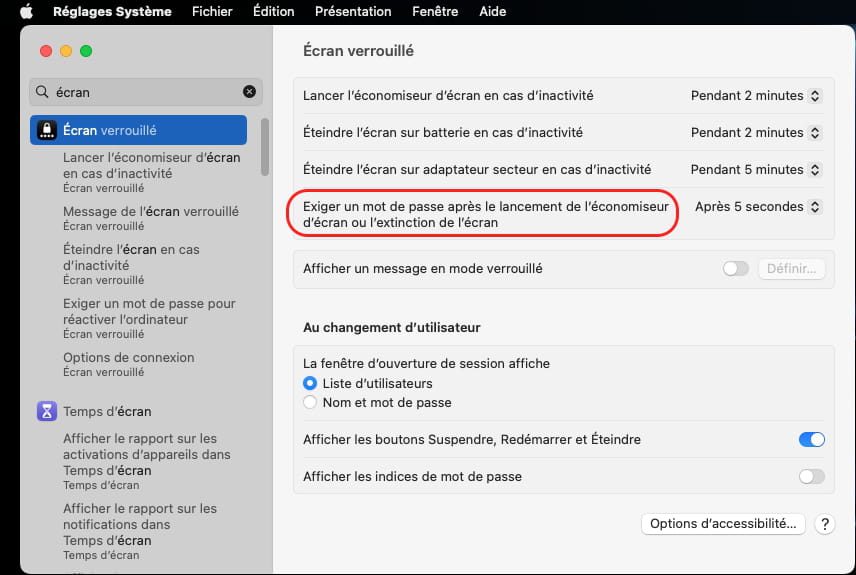Select the Nom et mot de passe radio button
The height and width of the screenshot is (575, 856).
click(310, 402)
